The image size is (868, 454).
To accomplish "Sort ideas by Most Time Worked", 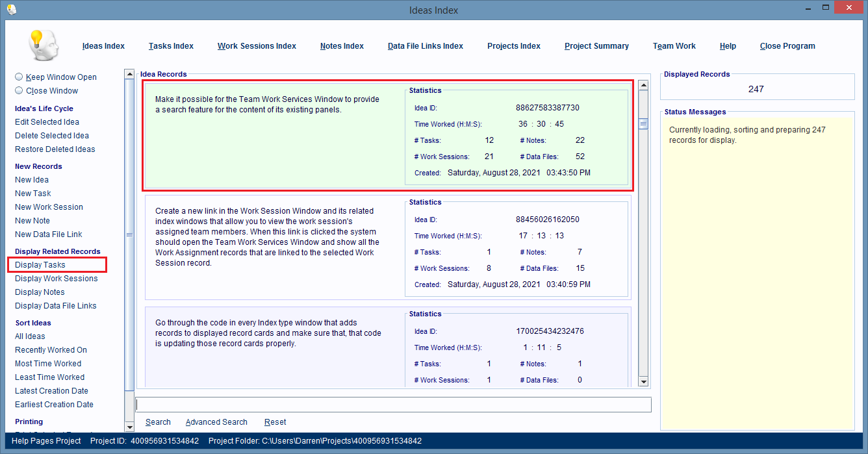I will point(48,364).
